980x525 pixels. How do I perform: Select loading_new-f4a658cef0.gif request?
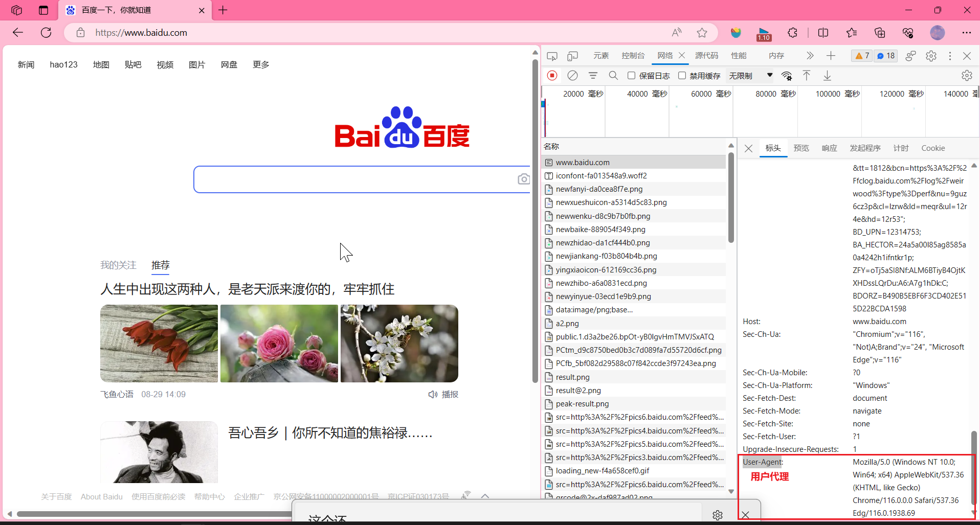click(x=634, y=470)
